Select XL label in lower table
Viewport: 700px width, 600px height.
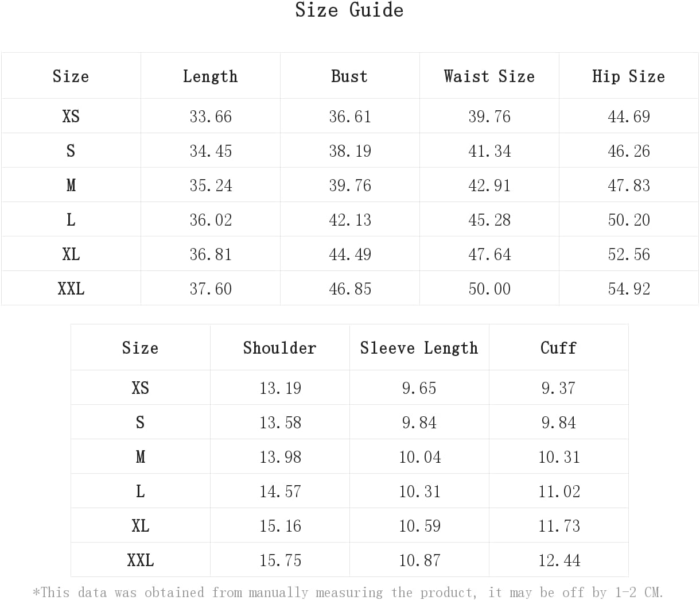coord(141,525)
